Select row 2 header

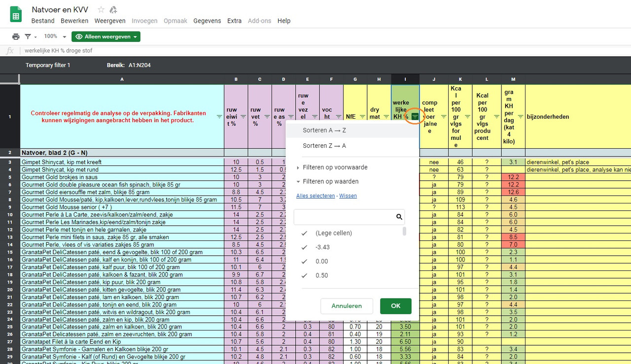tap(10, 153)
